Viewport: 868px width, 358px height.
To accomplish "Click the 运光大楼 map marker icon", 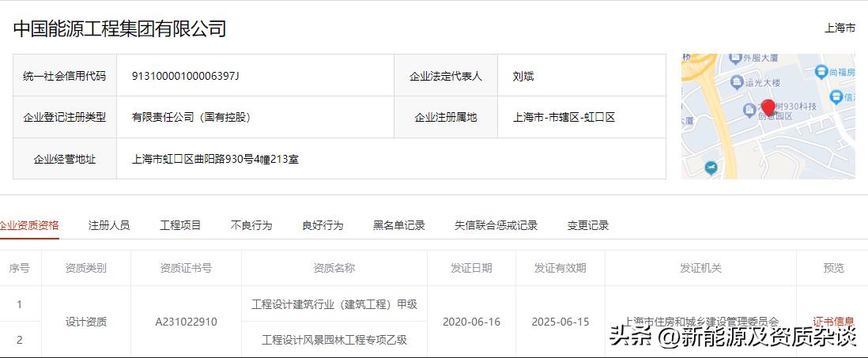I will 736,82.
